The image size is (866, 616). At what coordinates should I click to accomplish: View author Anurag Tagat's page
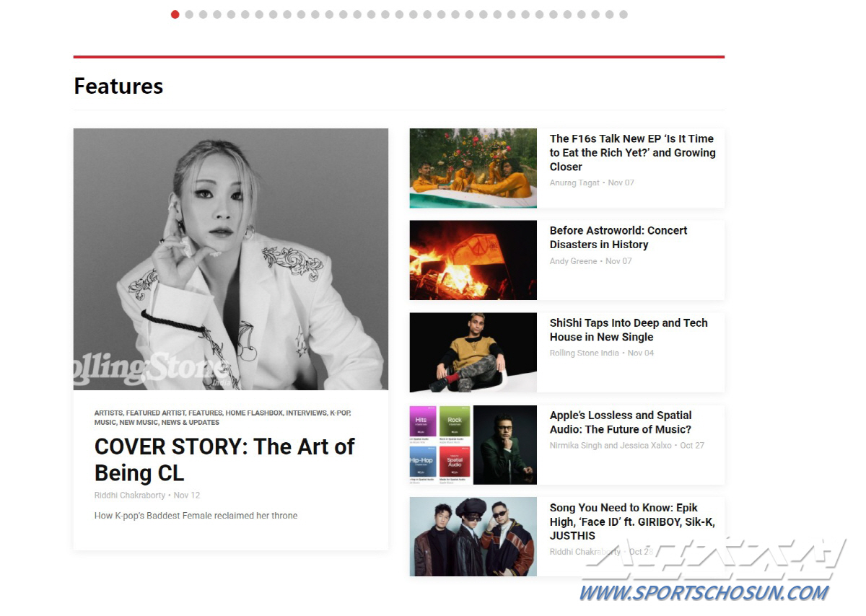click(574, 183)
